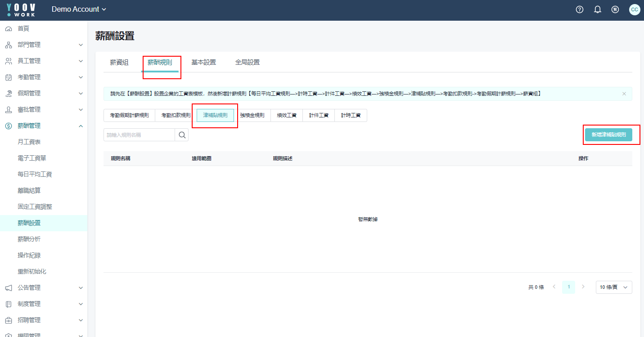Click the language switch icon in header
Viewport: 644px width, 337px height.
coord(615,9)
